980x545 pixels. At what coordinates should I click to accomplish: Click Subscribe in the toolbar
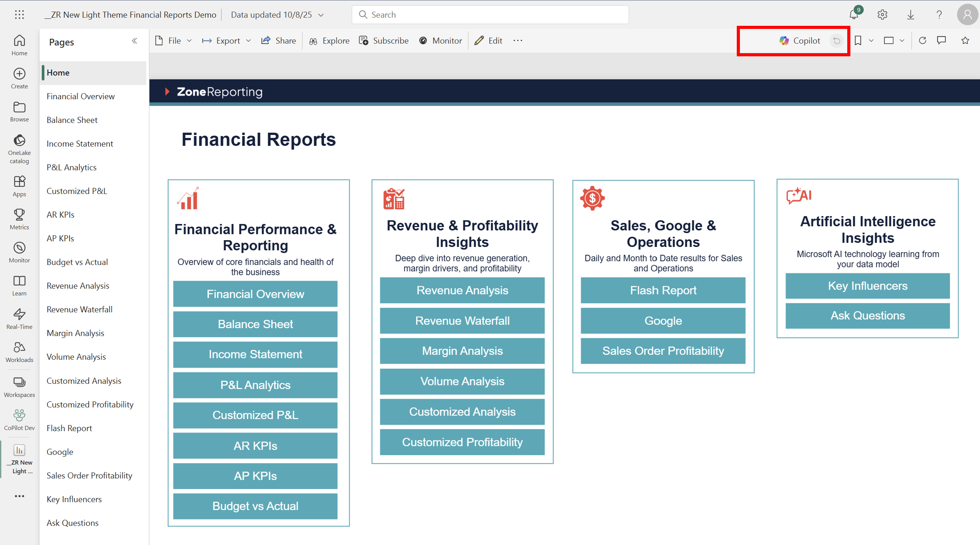pyautogui.click(x=384, y=41)
